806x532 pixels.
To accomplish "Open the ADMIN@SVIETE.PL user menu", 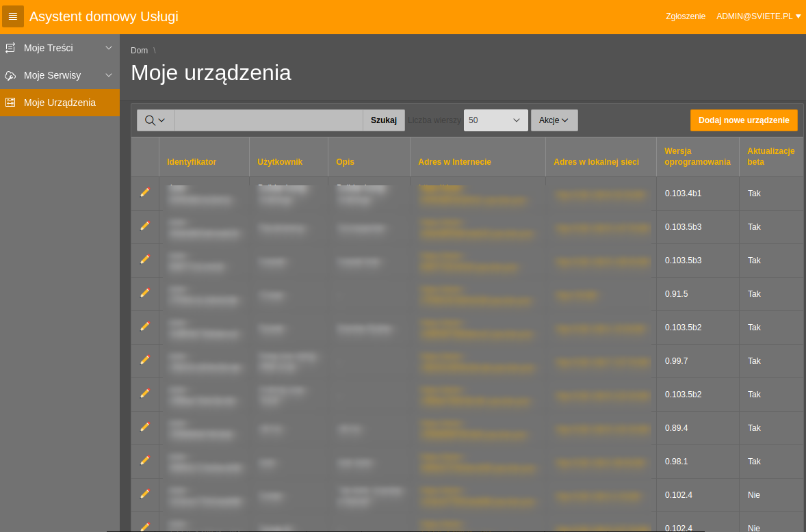I will click(x=758, y=16).
